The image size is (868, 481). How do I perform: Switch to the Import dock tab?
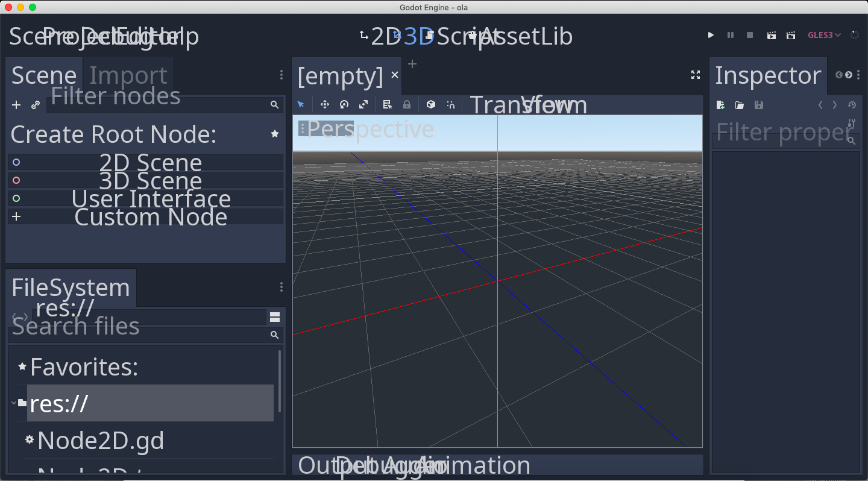click(x=128, y=75)
